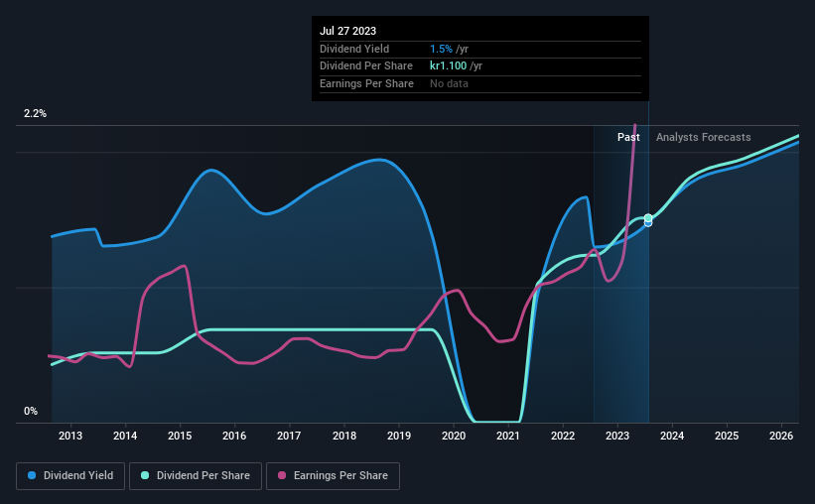
Task: Click the teal data point marker at Jul 2023
Action: [648, 218]
